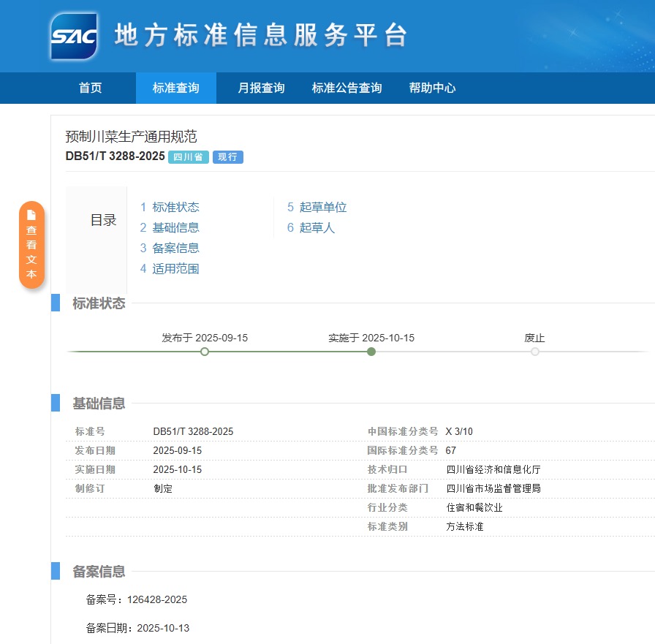This screenshot has height=644, width=655.
Task: Click the 现行 status badge
Action: [227, 156]
